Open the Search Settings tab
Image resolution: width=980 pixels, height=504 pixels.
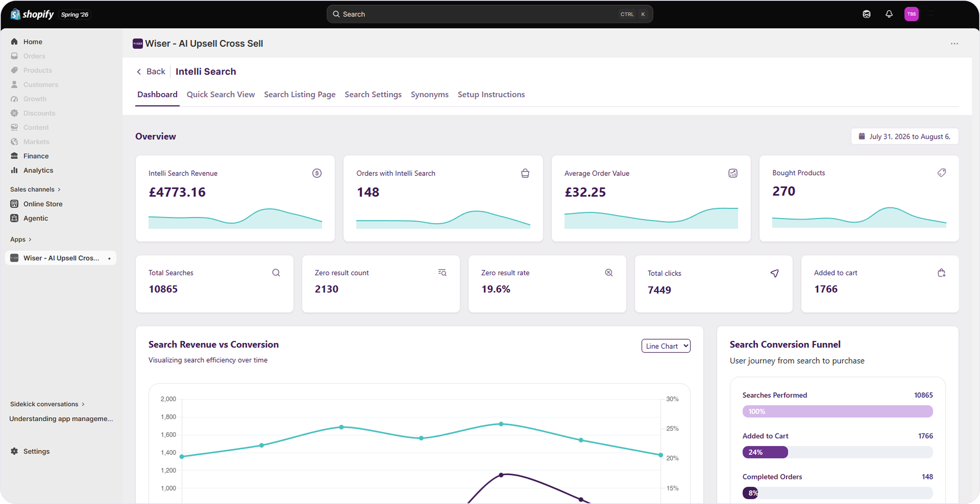tap(373, 94)
